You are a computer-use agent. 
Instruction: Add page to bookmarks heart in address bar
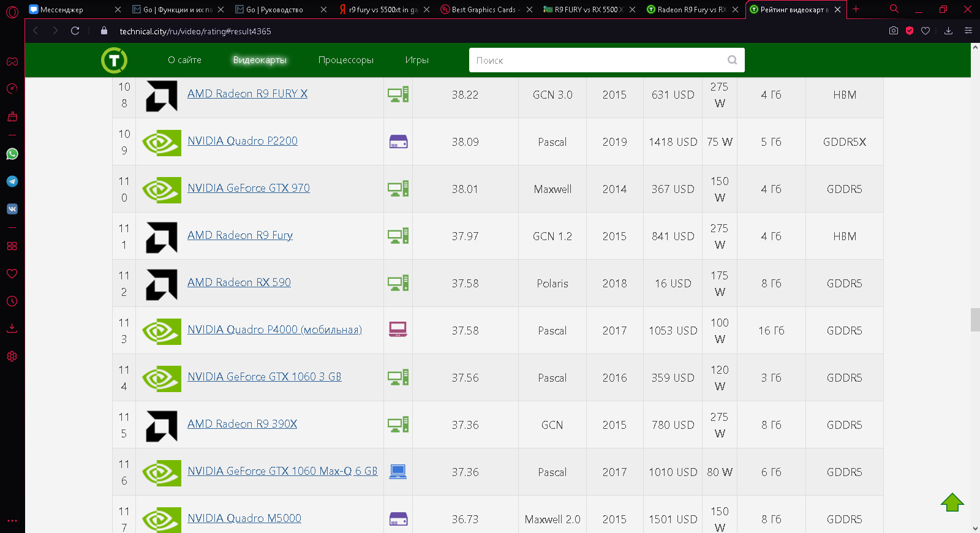pos(925,31)
